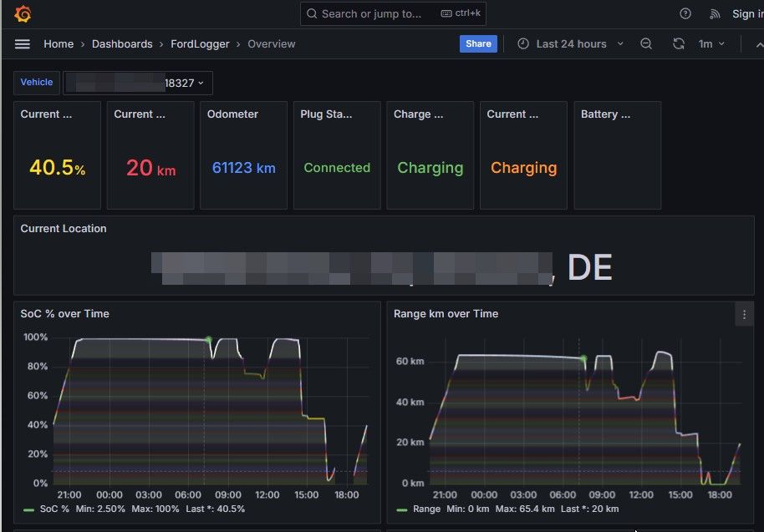The height and width of the screenshot is (532, 764).
Task: Navigate to Dashboards breadcrumb
Action: tap(122, 43)
